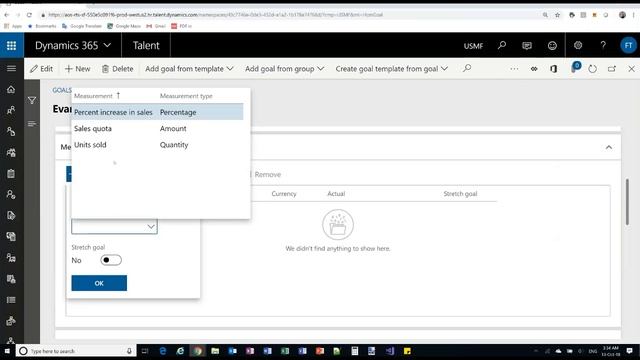
Task: Expand the Dynamics 365 menu chevron
Action: 107,45
